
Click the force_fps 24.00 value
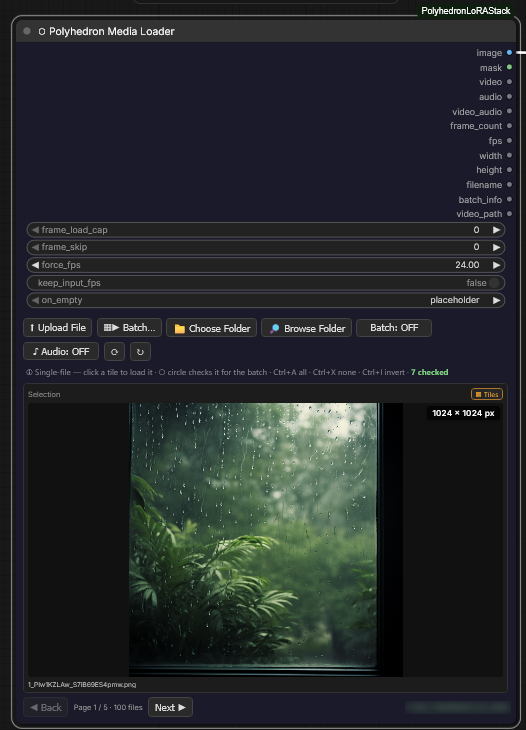pyautogui.click(x=467, y=265)
